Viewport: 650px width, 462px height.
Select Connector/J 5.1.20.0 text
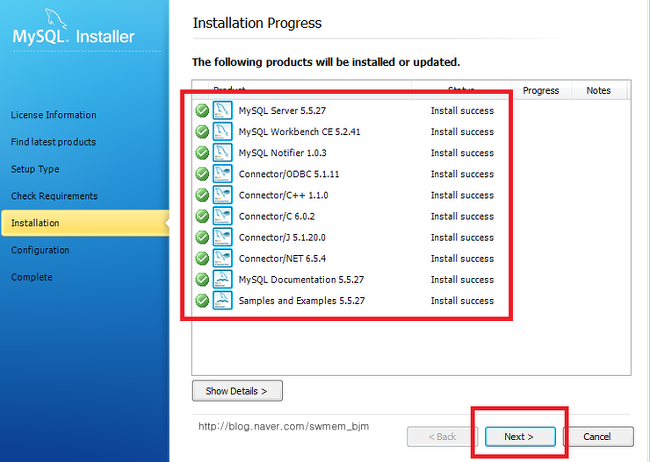[282, 238]
